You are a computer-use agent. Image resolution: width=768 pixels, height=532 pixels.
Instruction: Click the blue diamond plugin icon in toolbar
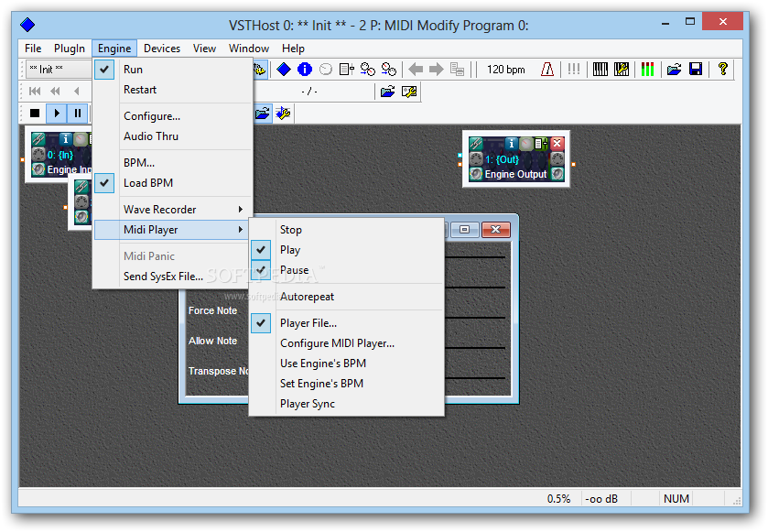pyautogui.click(x=284, y=70)
